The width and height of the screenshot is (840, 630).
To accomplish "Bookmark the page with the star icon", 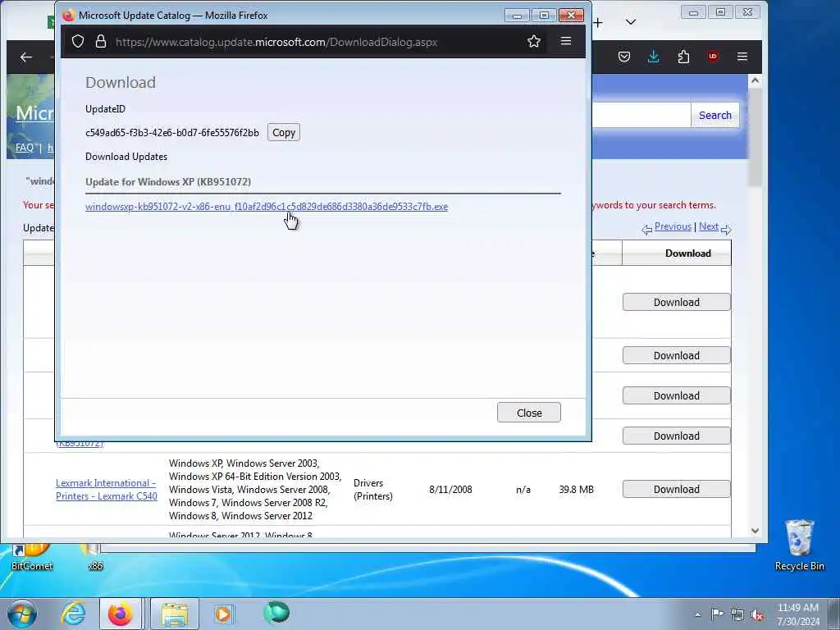I will (x=533, y=41).
